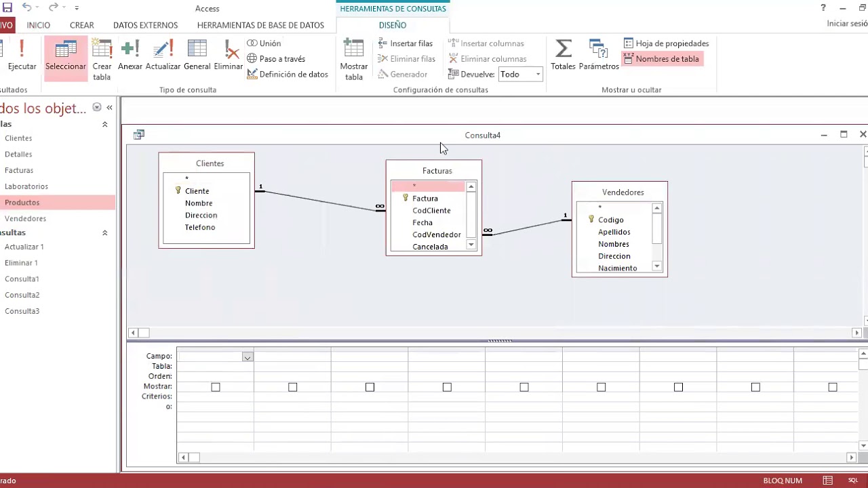Collapse the Consultas group in navigation

104,233
